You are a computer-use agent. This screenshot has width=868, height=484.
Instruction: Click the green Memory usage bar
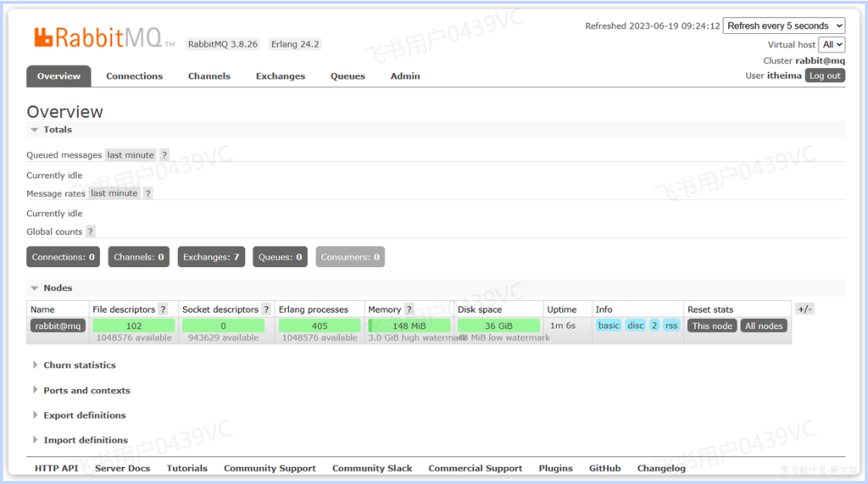tap(410, 325)
